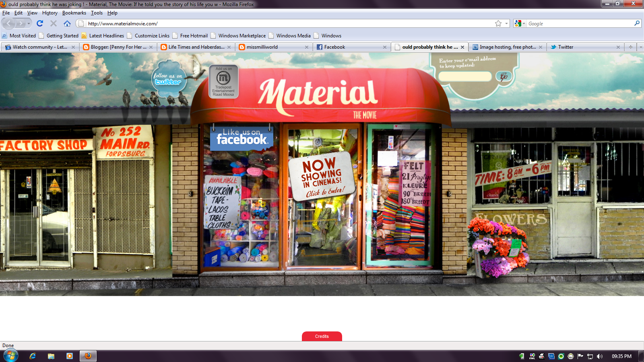Click the Tradepost Entertainment Mxit badge
644x362 pixels.
click(x=224, y=82)
